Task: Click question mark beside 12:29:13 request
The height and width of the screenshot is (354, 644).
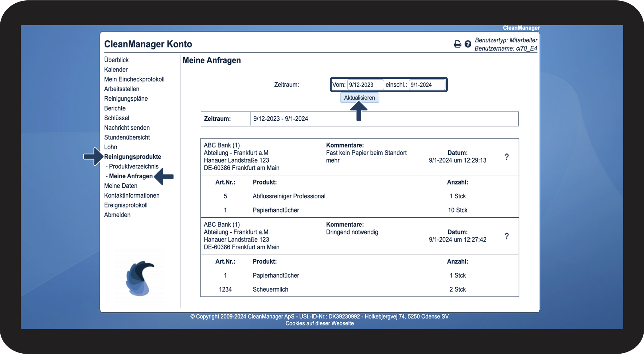Action: click(x=507, y=157)
